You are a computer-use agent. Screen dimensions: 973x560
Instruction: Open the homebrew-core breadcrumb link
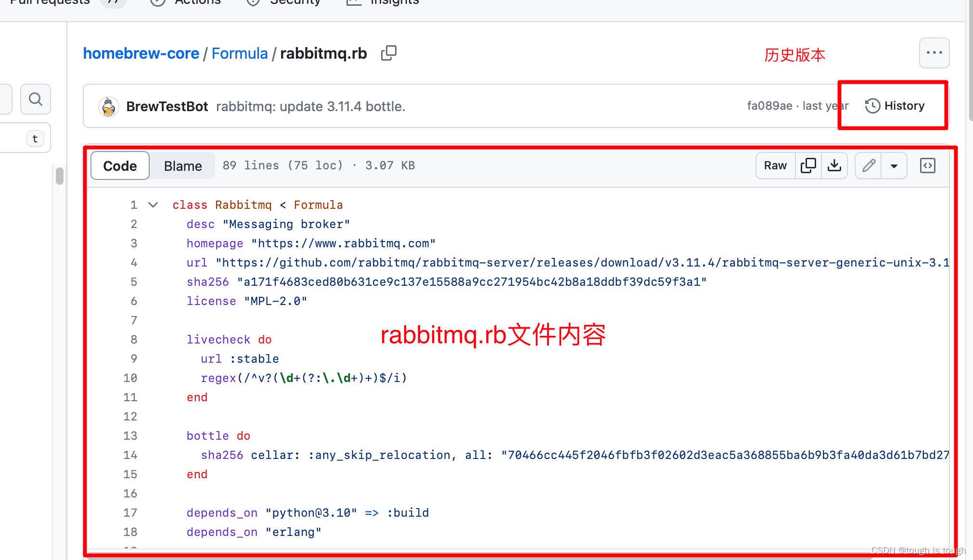coord(141,53)
